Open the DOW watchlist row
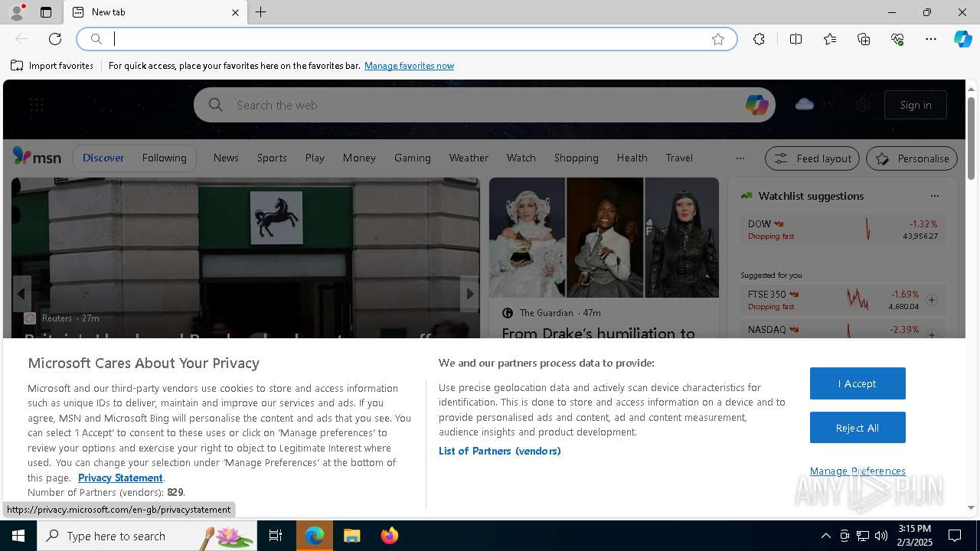 tap(842, 230)
